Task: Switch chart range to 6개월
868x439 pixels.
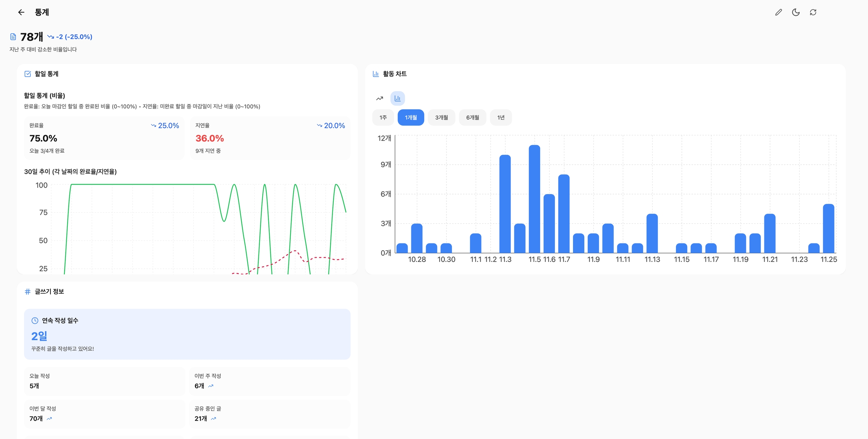Action: 472,118
